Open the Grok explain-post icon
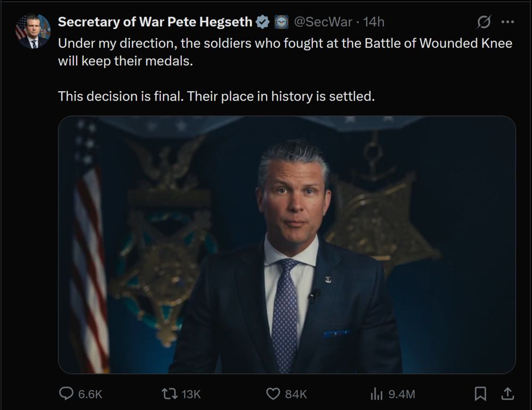This screenshot has height=410, width=532. (484, 22)
